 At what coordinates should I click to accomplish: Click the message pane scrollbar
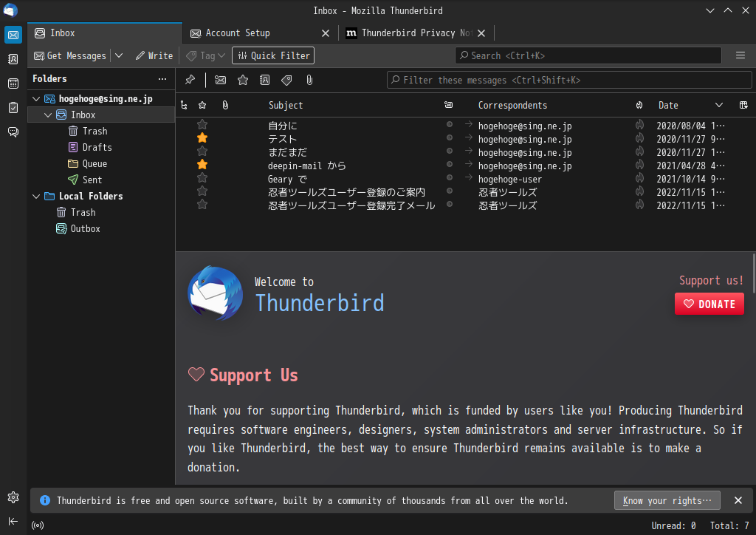753,273
